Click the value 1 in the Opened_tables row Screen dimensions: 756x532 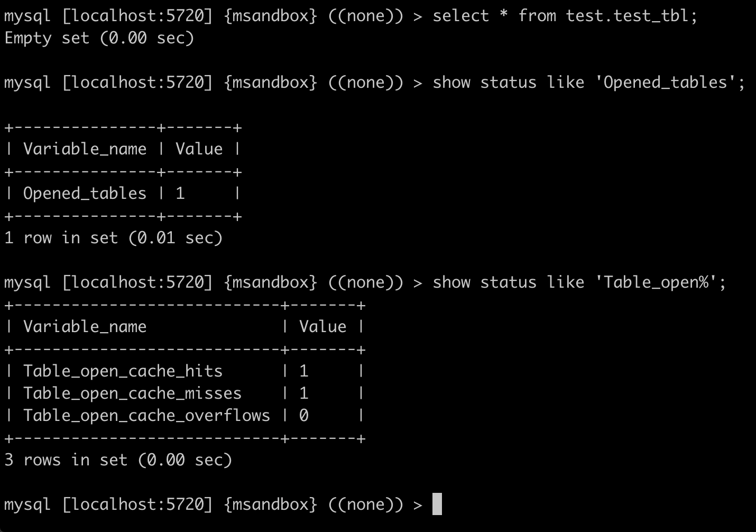click(180, 194)
